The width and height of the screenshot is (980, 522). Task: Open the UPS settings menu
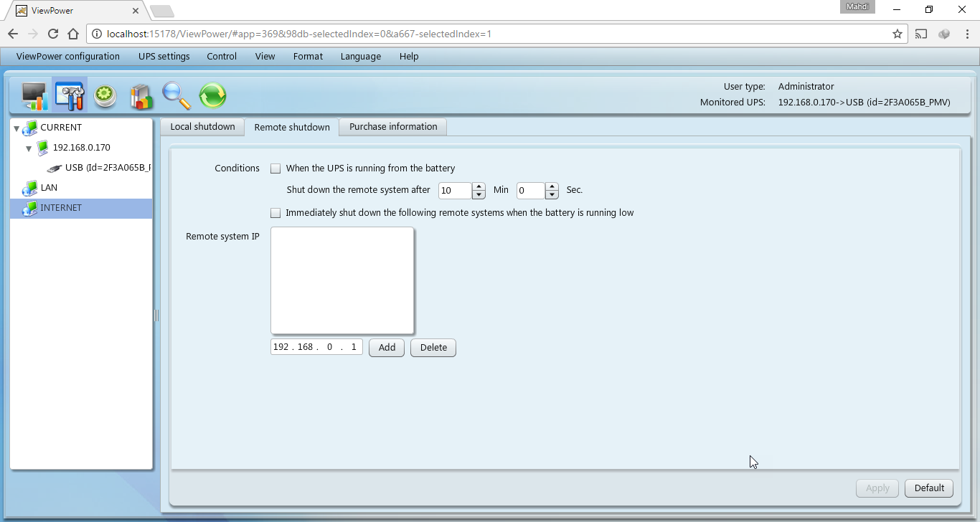164,57
